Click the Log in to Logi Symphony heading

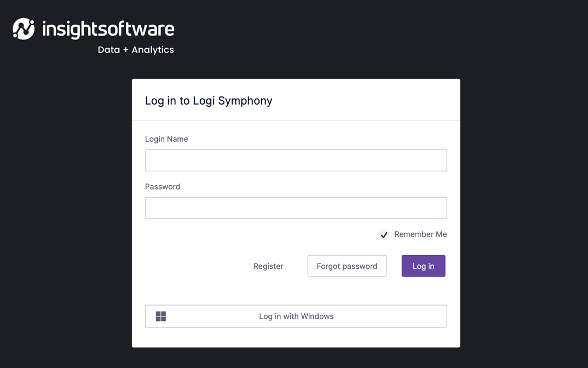[209, 101]
